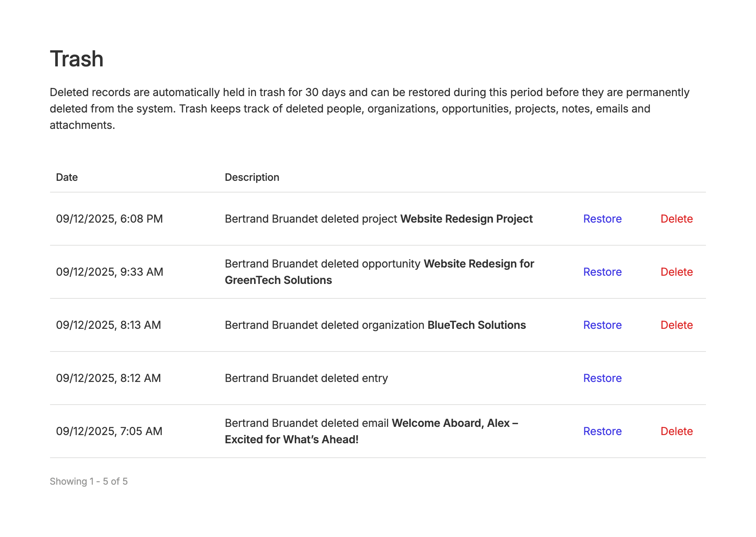Restore the Website Redesign Project project
The image size is (756, 537).
tap(602, 219)
